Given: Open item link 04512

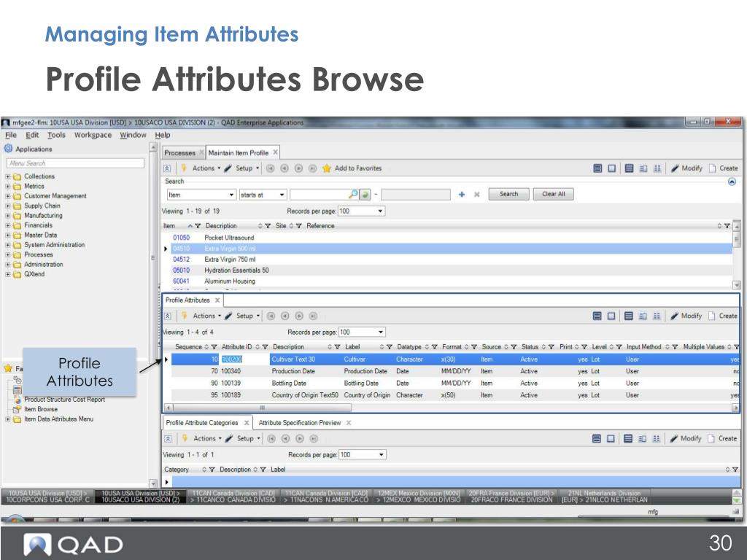Looking at the screenshot, I should [181, 260].
